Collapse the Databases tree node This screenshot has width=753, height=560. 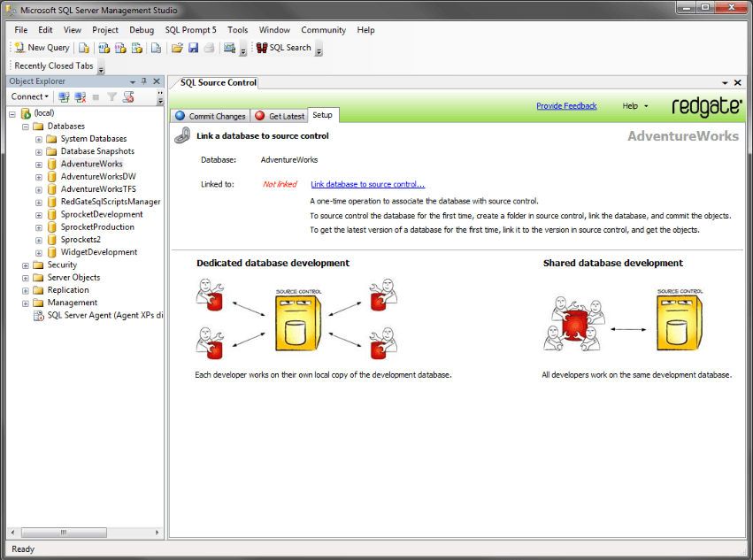[x=25, y=126]
